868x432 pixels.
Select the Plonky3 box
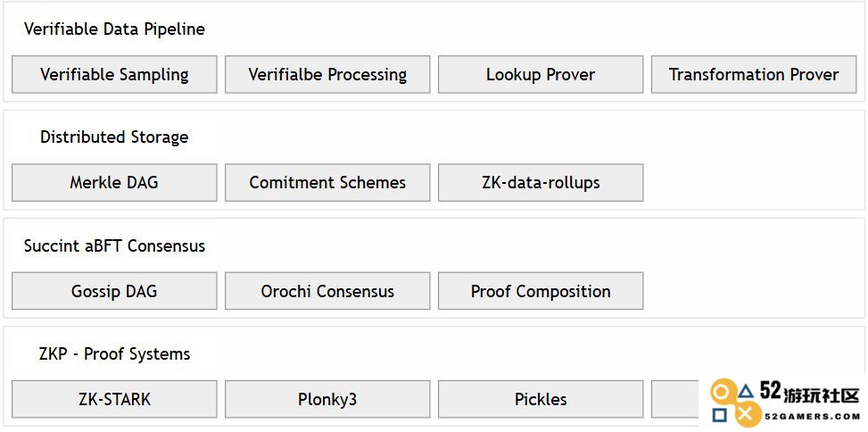click(x=327, y=399)
